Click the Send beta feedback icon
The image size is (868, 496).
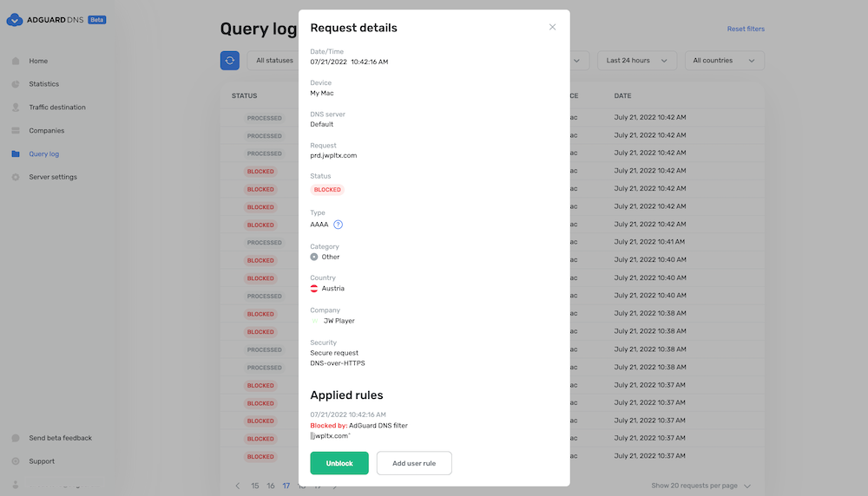(16, 438)
